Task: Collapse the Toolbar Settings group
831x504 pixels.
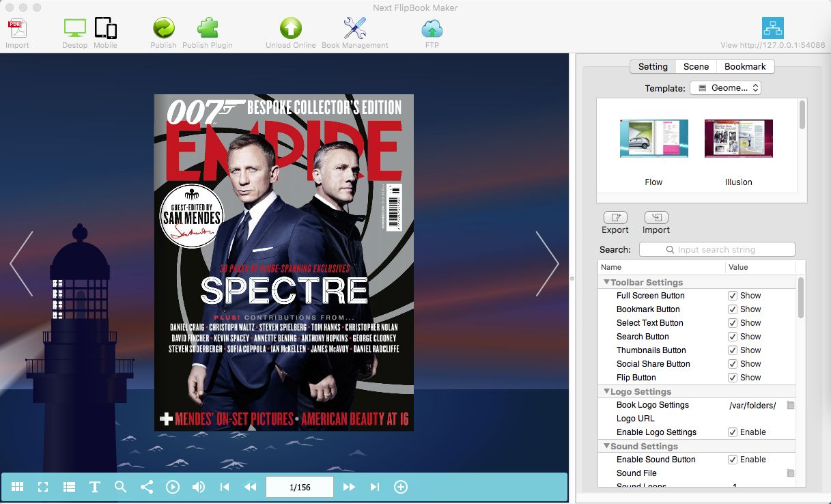Action: (x=606, y=282)
